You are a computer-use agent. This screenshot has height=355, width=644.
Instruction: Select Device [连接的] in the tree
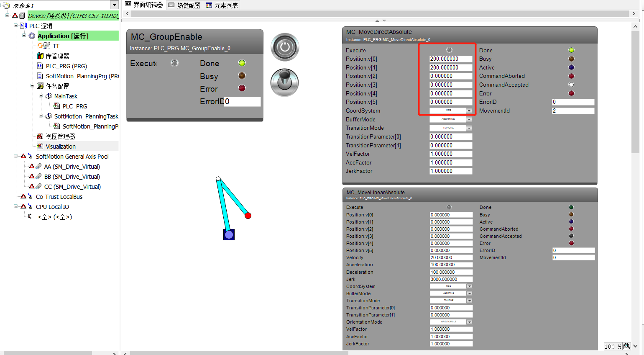coord(73,16)
